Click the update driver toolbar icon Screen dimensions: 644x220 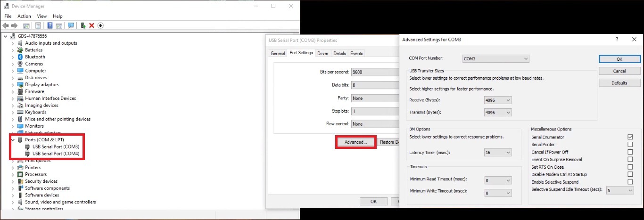(83, 25)
